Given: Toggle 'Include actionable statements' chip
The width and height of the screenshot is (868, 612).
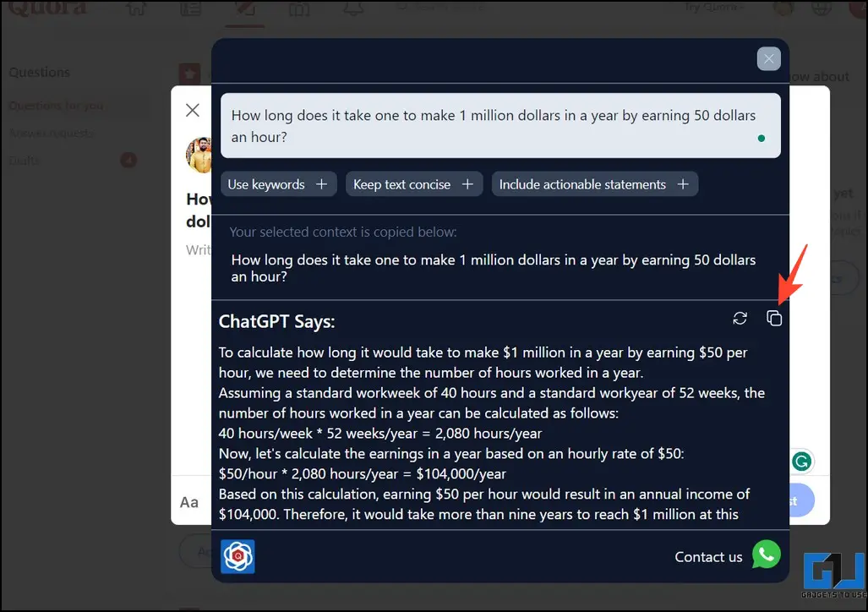Looking at the screenshot, I should [582, 184].
